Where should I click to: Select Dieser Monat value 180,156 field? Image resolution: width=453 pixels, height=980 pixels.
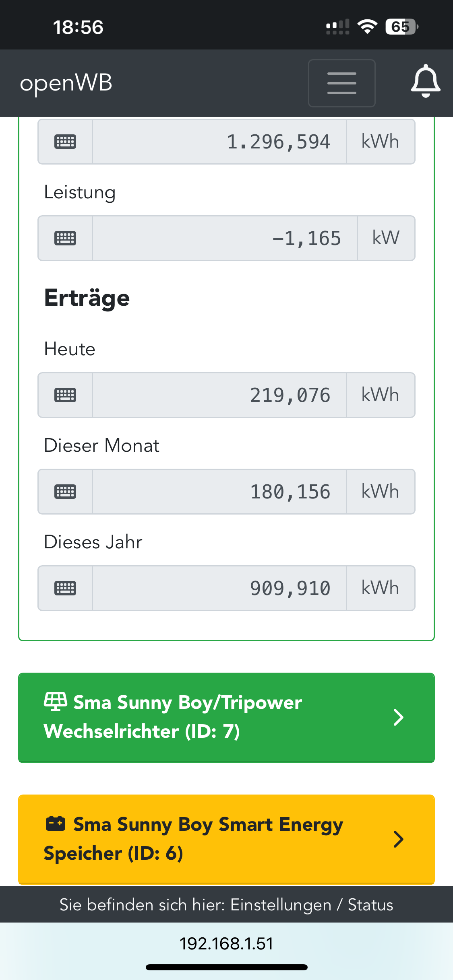coord(219,492)
